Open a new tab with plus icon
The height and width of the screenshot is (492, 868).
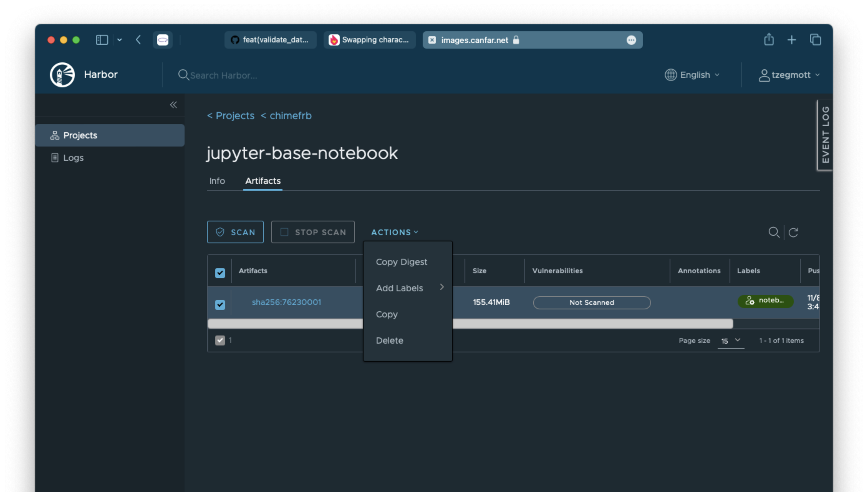click(x=791, y=40)
